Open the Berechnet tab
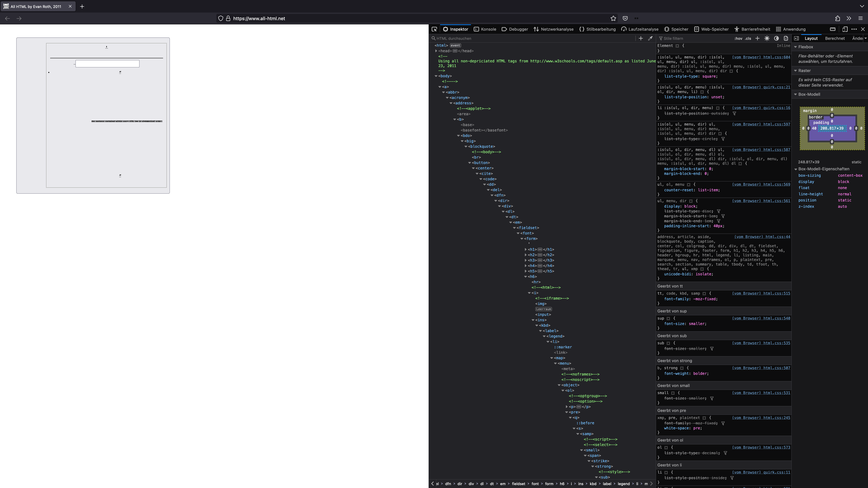 point(835,38)
